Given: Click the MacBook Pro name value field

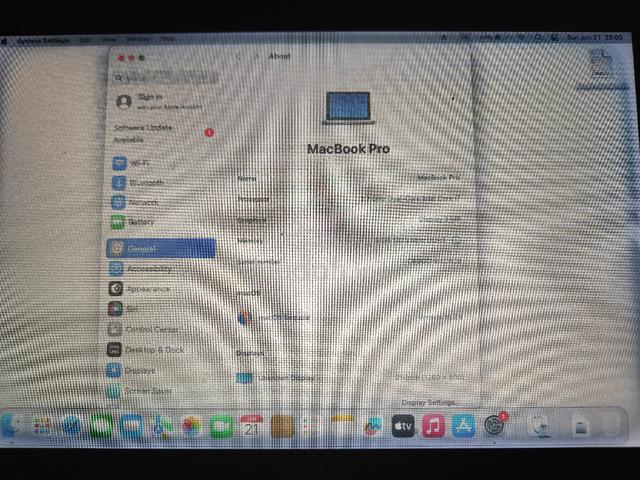Looking at the screenshot, I should click(x=439, y=178).
